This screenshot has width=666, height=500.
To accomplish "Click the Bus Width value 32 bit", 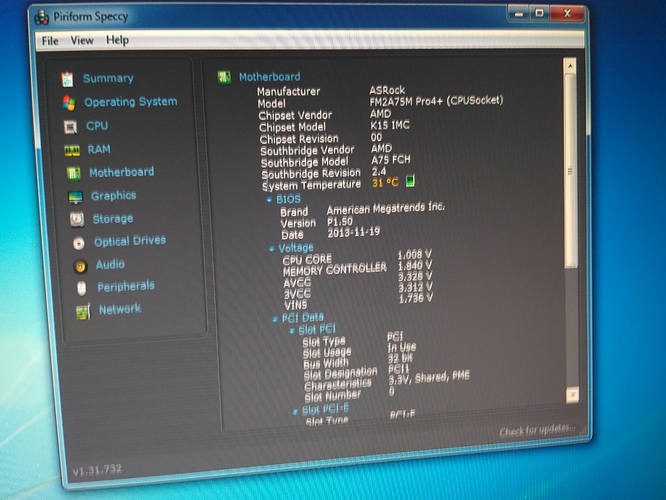I will (400, 358).
